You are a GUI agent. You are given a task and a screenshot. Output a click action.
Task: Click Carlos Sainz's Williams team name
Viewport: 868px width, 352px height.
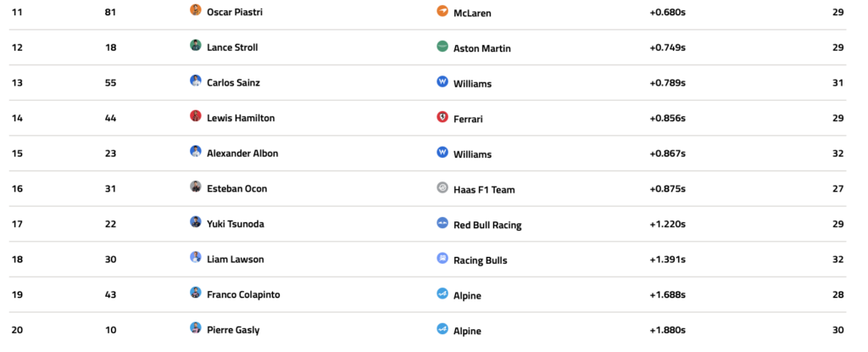[473, 83]
